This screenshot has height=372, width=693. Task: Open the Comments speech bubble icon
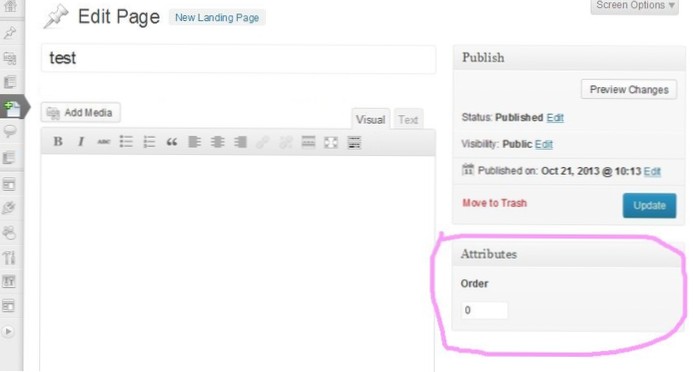[10, 132]
